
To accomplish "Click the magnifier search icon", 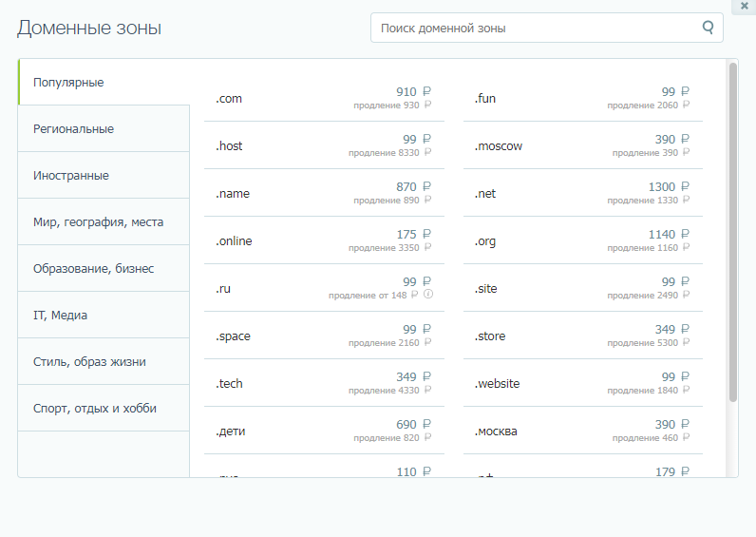I will (x=708, y=28).
